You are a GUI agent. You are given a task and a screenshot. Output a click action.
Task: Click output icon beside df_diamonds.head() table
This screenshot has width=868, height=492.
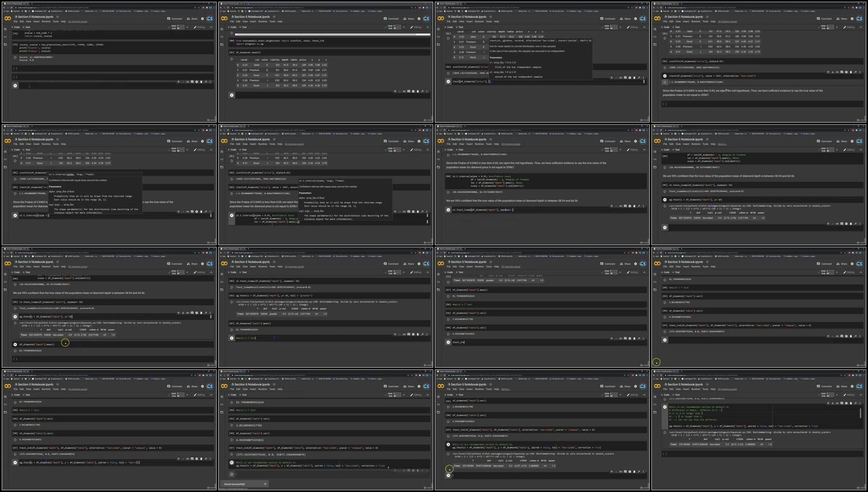232,59
